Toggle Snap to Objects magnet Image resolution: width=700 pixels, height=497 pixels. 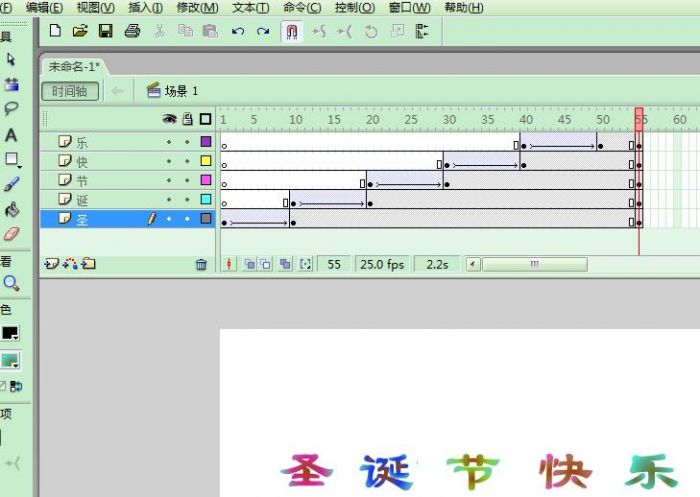(x=292, y=31)
